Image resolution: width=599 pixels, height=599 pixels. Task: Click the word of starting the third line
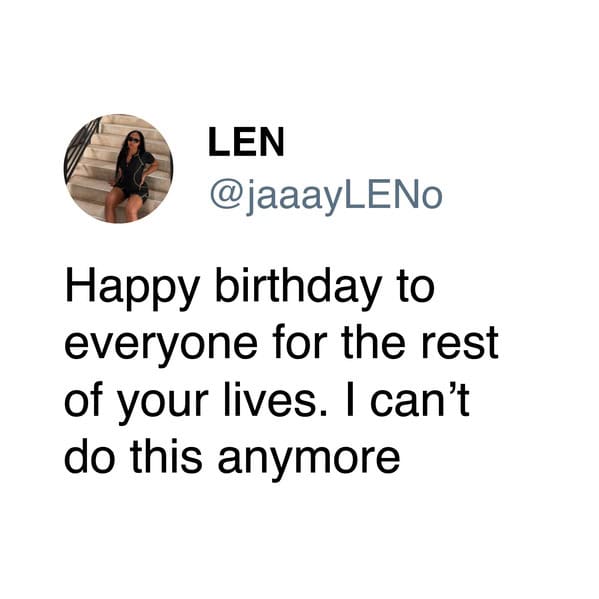coord(83,399)
